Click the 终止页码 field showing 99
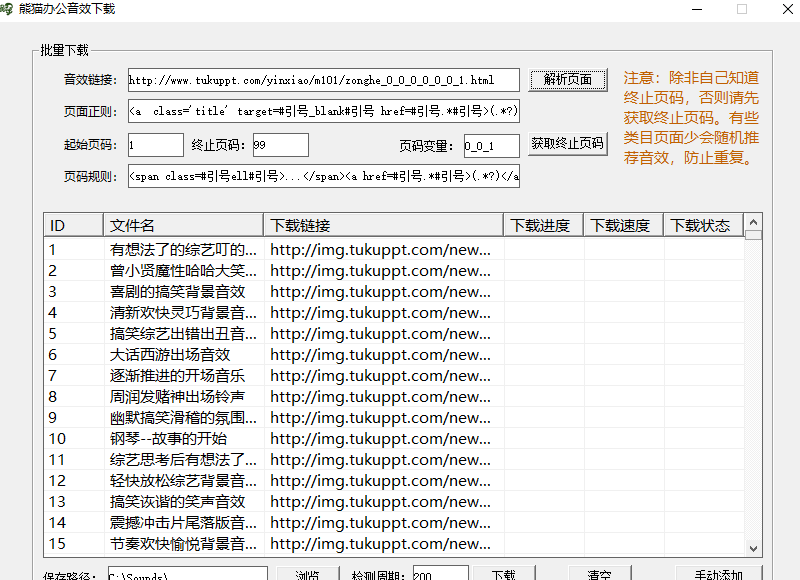Image resolution: width=800 pixels, height=580 pixels. pyautogui.click(x=279, y=144)
